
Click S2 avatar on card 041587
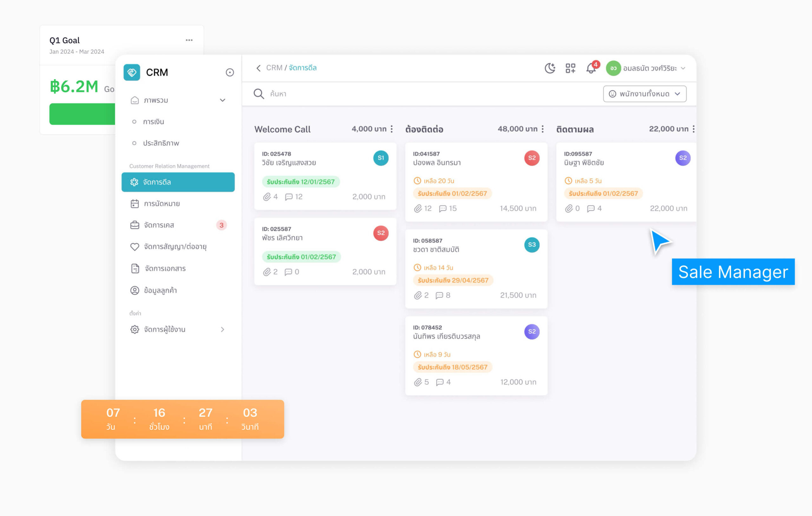click(x=532, y=158)
